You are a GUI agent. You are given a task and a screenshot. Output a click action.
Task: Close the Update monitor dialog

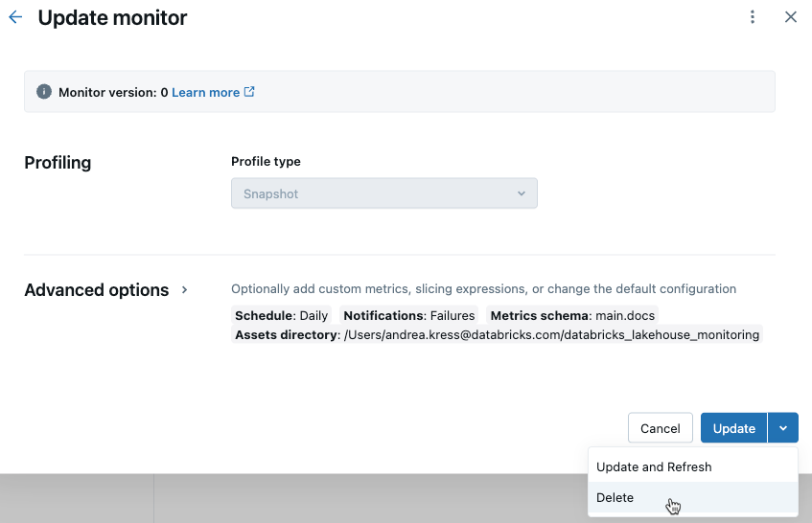[791, 17]
